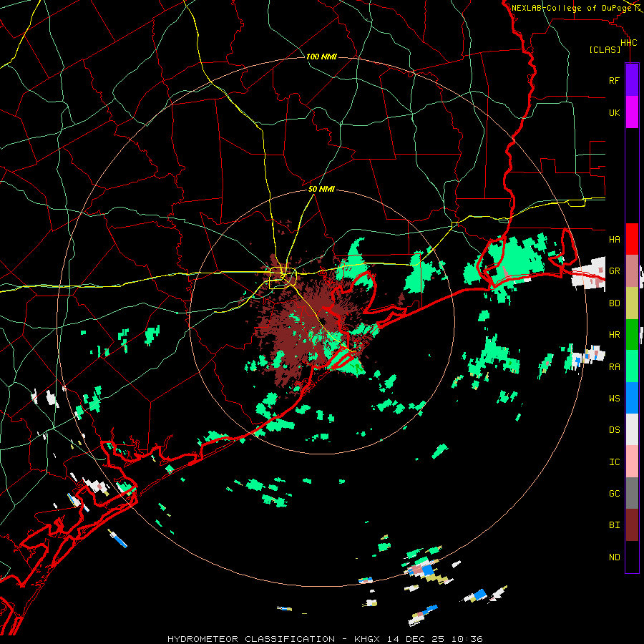Click the BI brown legend swatch
This screenshot has width=644, height=644.
pyautogui.click(x=632, y=525)
